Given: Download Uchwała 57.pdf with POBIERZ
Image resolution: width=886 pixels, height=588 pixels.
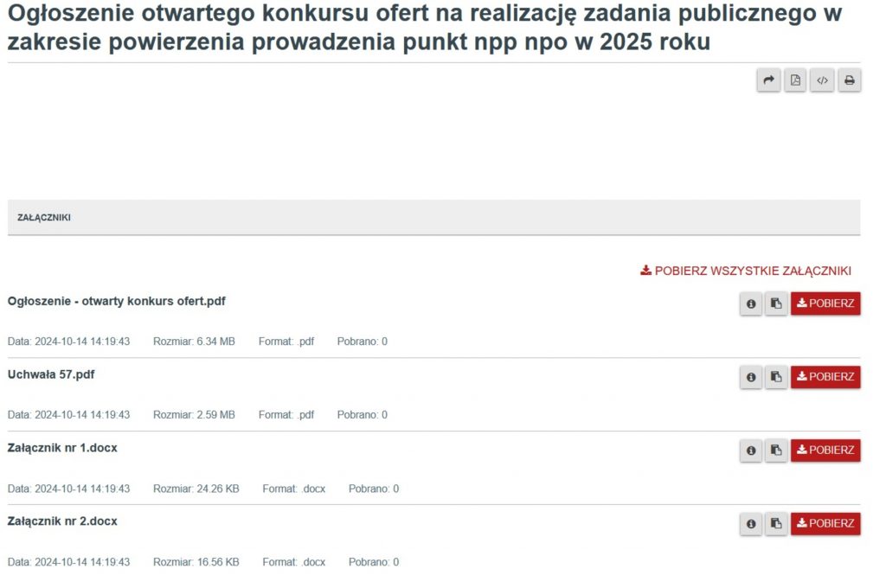Looking at the screenshot, I should pyautogui.click(x=825, y=377).
